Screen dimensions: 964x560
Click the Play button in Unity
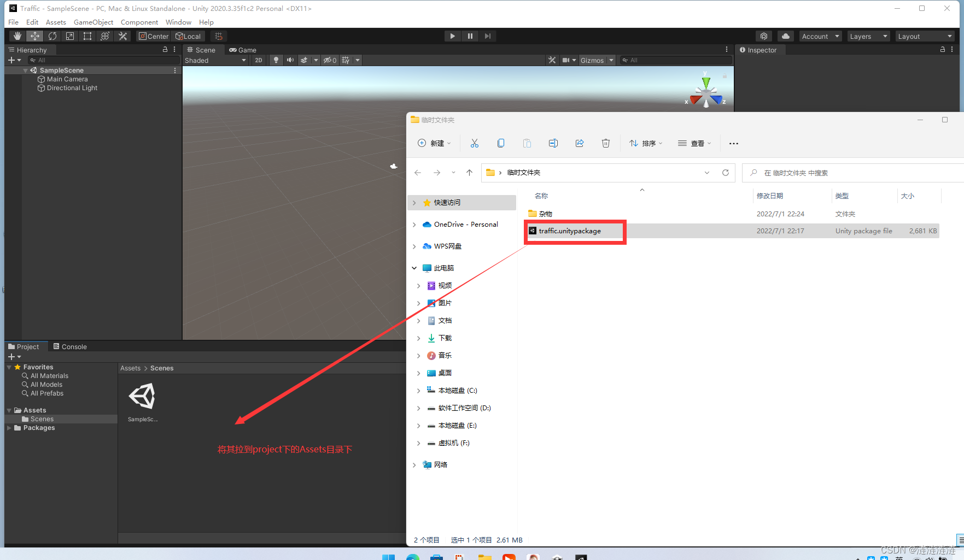point(452,36)
